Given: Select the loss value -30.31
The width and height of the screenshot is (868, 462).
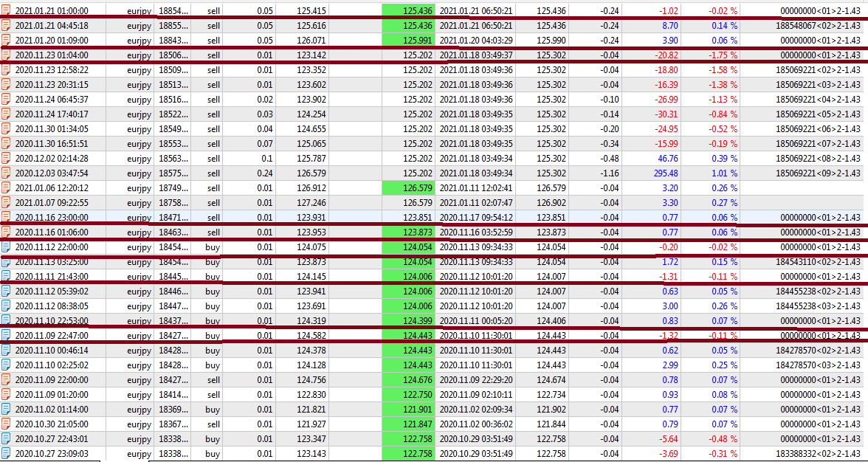Looking at the screenshot, I should coord(666,114).
